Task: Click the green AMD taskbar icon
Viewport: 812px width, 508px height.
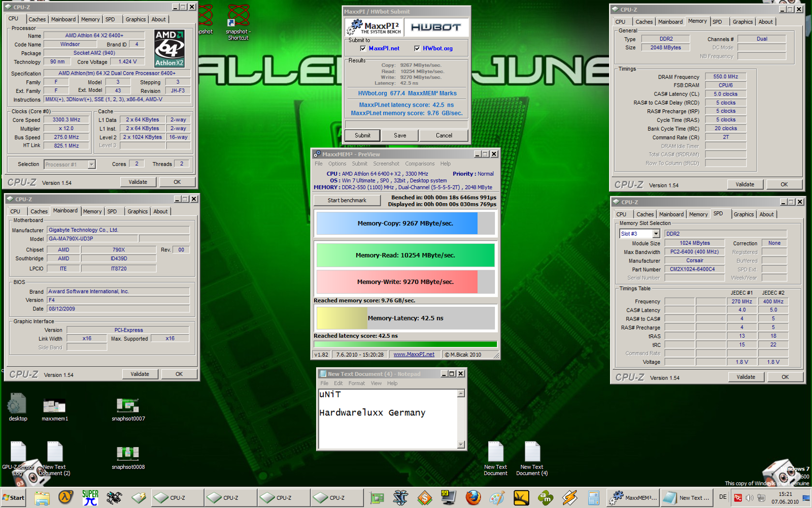Action: coord(546,498)
